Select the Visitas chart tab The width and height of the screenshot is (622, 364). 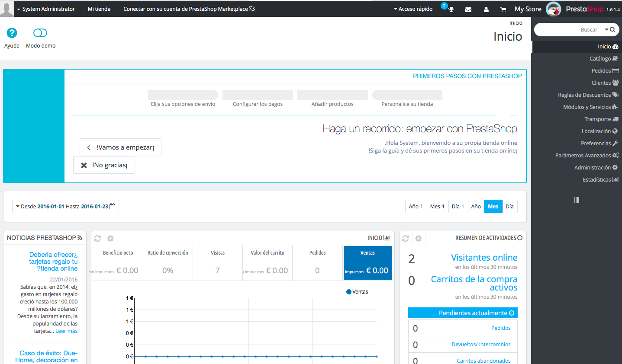[218, 263]
